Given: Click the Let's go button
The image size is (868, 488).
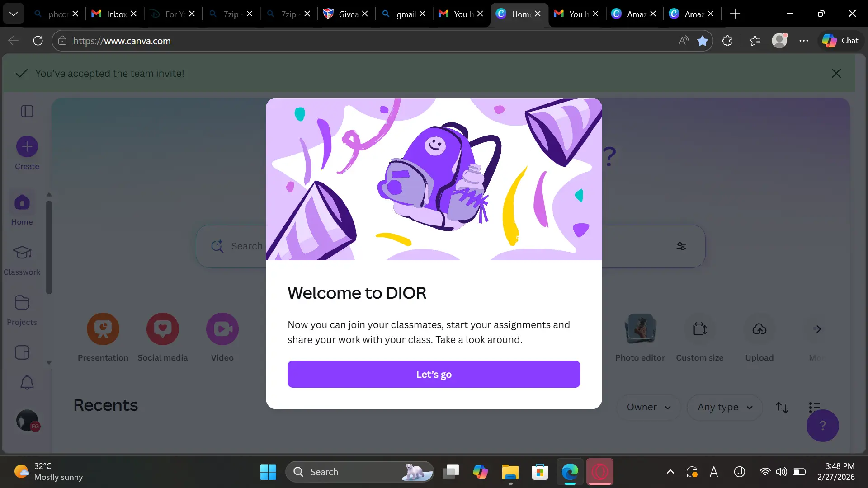Looking at the screenshot, I should coord(434,374).
